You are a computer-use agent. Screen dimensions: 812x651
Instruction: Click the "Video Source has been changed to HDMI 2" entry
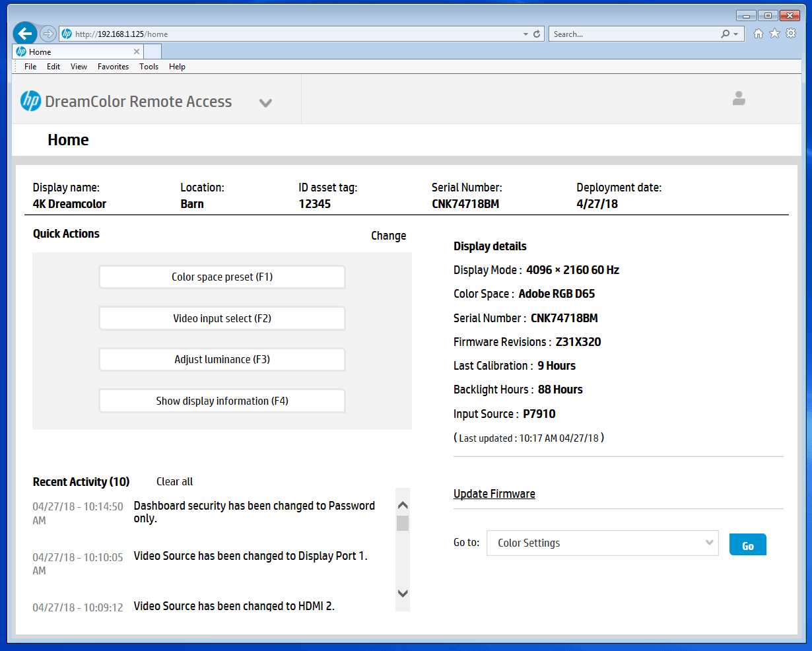click(x=234, y=606)
